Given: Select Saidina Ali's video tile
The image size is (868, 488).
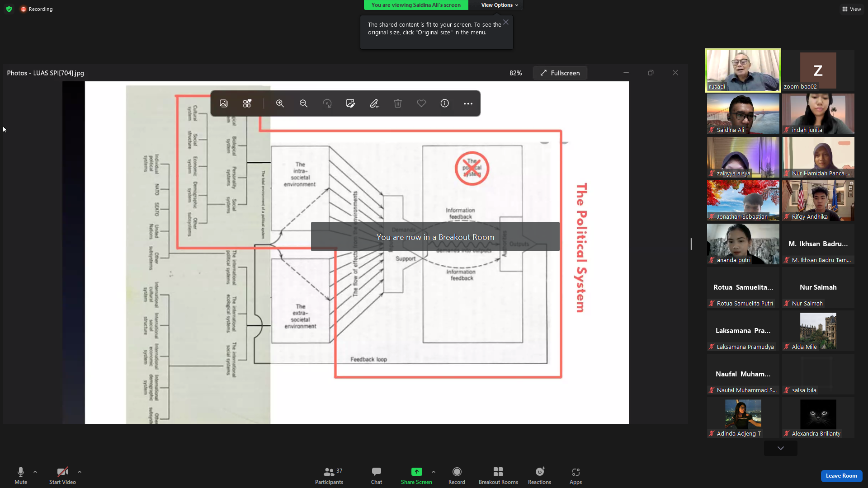Looking at the screenshot, I should 743,114.
